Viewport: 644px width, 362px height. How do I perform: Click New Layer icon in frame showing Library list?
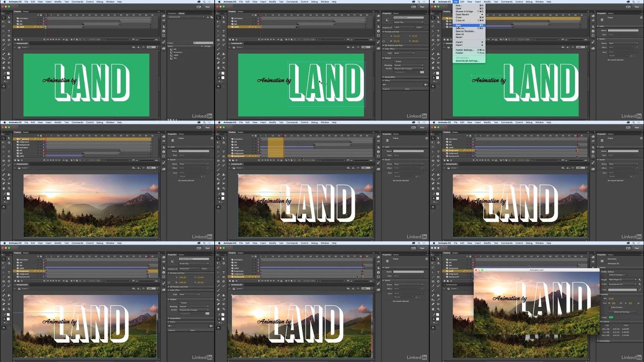click(15, 39)
